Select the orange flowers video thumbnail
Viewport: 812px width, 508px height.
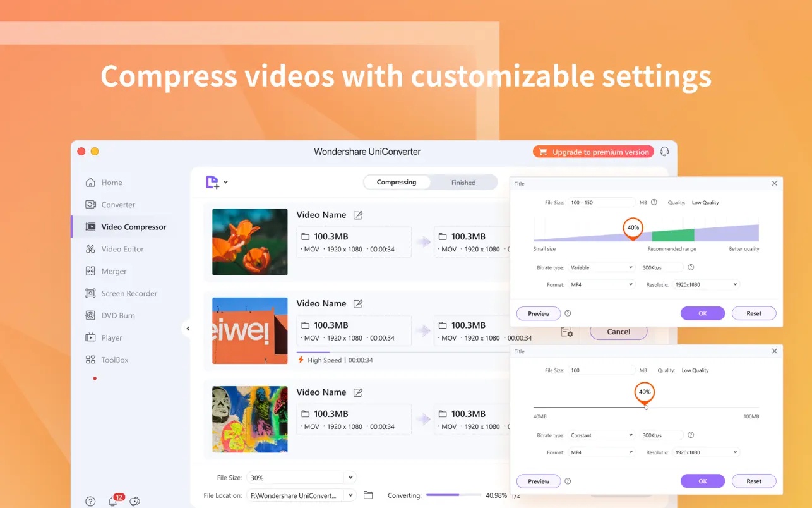pos(250,242)
